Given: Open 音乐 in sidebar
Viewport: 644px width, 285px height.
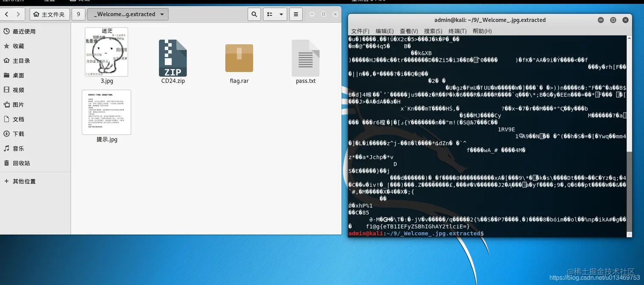Looking at the screenshot, I should click(x=35, y=148).
